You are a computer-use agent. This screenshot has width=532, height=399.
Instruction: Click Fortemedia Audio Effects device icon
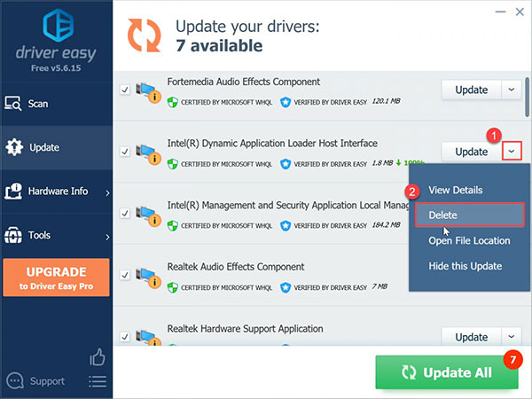tap(148, 92)
